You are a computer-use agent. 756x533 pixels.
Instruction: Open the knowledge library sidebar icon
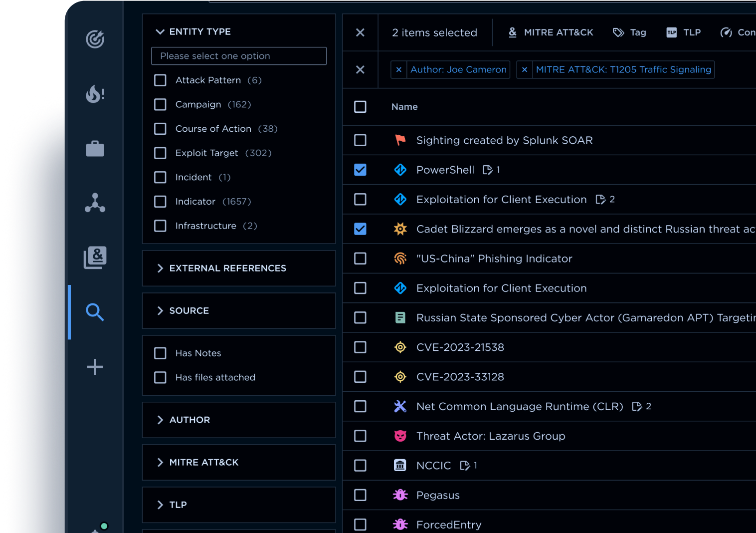95,258
